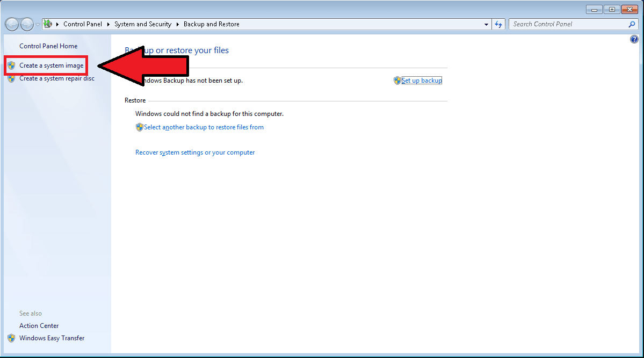644x358 pixels.
Task: Click Create a system repair disc link
Action: click(57, 78)
